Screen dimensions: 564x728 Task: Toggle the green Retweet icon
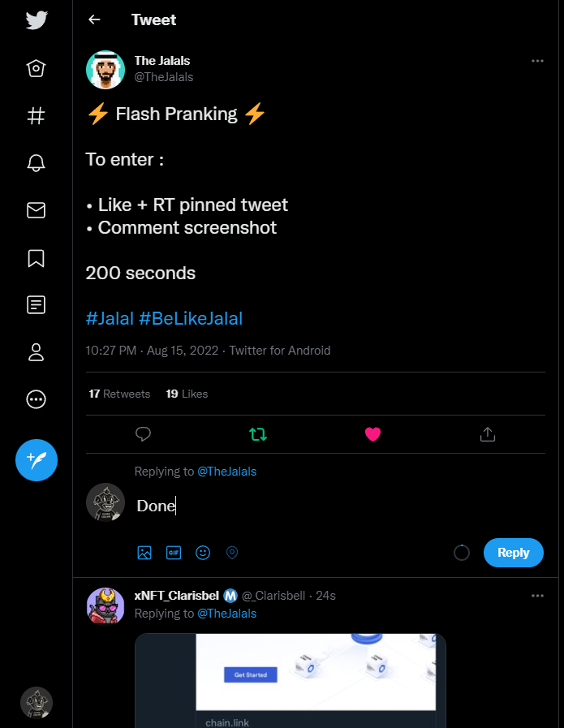pyautogui.click(x=258, y=434)
